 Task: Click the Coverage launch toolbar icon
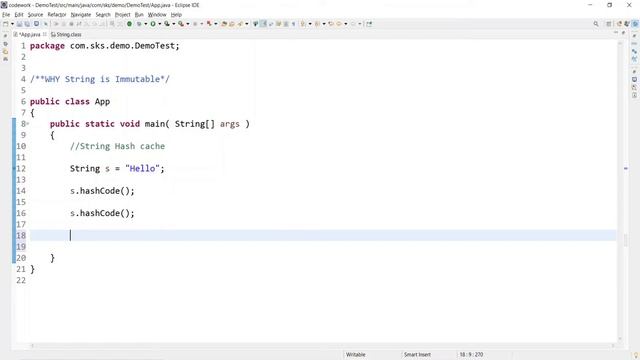click(167, 24)
